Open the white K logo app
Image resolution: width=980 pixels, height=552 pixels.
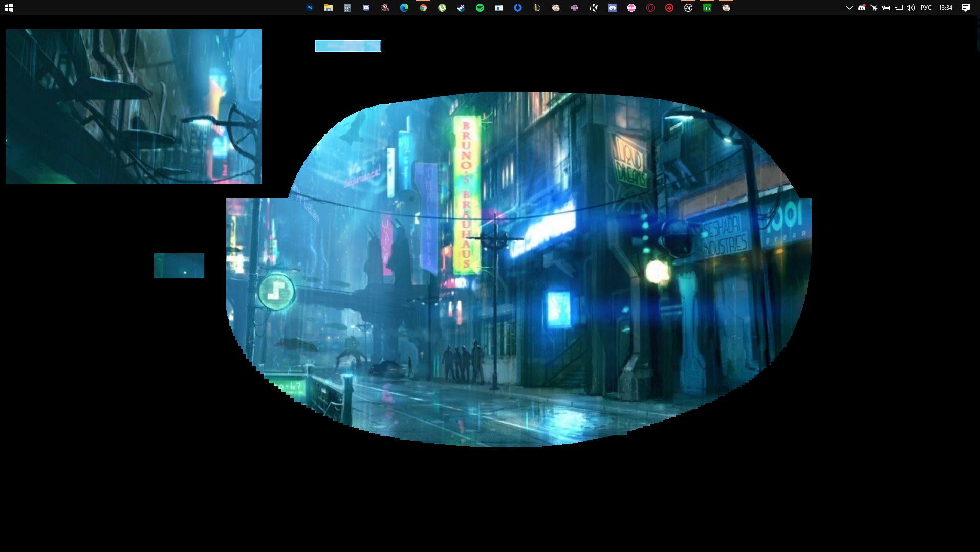pos(594,8)
